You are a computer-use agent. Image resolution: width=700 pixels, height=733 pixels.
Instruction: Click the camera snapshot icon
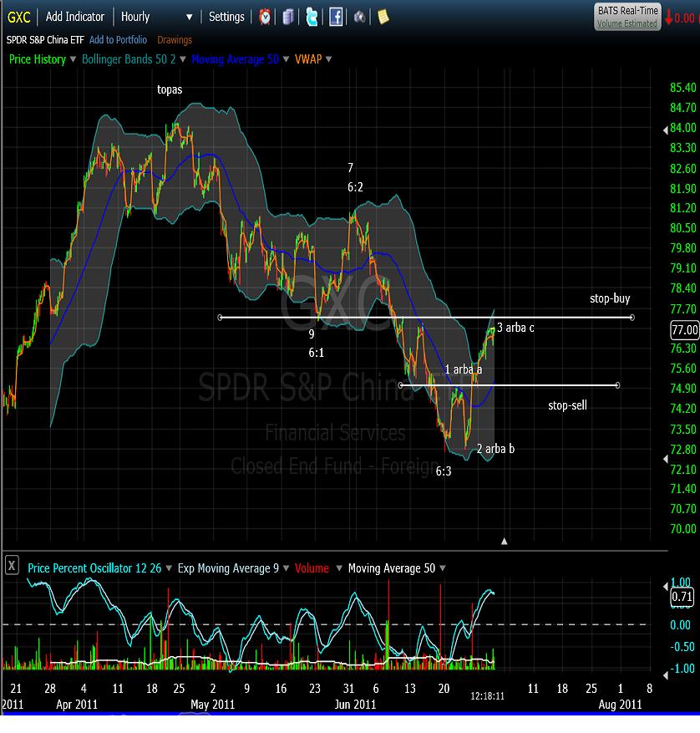(359, 18)
